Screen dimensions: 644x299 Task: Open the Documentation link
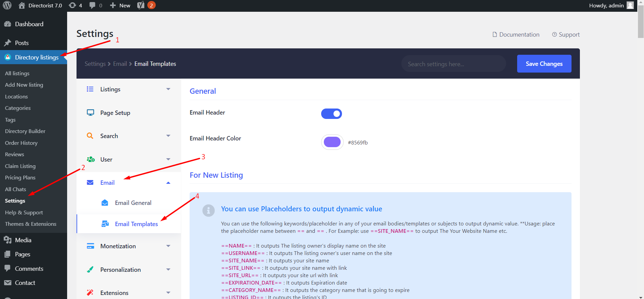pos(516,35)
